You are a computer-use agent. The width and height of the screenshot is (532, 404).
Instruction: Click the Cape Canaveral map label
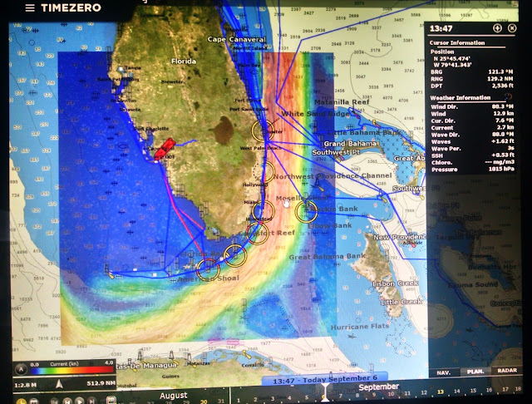236,39
